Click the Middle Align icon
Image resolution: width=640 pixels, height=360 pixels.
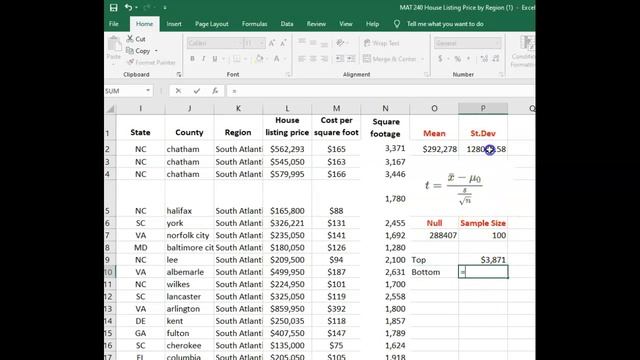pos(313,43)
